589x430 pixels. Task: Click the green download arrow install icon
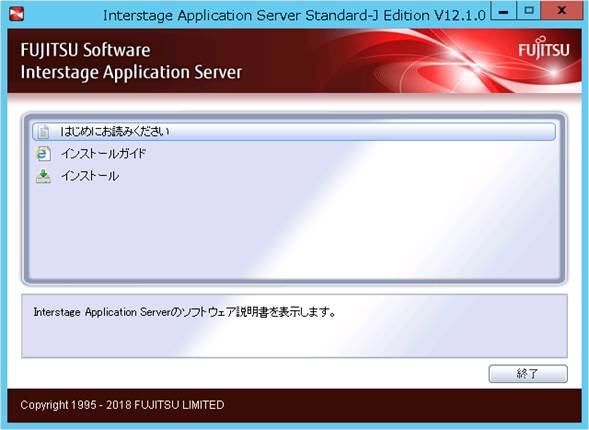[x=43, y=176]
